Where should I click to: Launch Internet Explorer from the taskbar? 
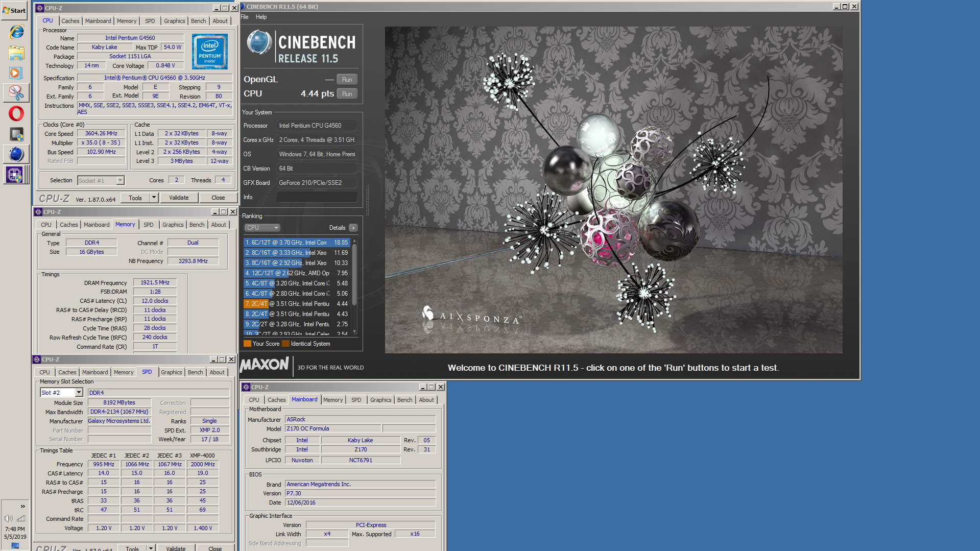[x=16, y=32]
